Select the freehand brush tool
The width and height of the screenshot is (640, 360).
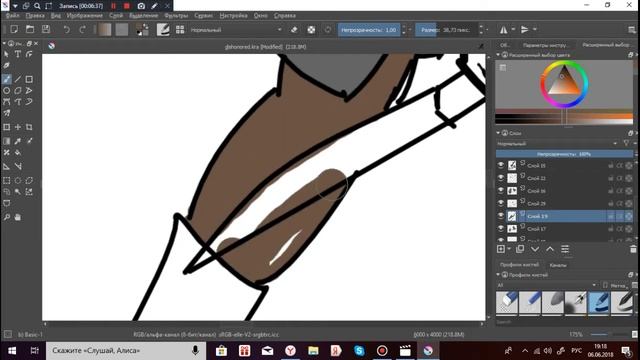pyautogui.click(x=7, y=79)
